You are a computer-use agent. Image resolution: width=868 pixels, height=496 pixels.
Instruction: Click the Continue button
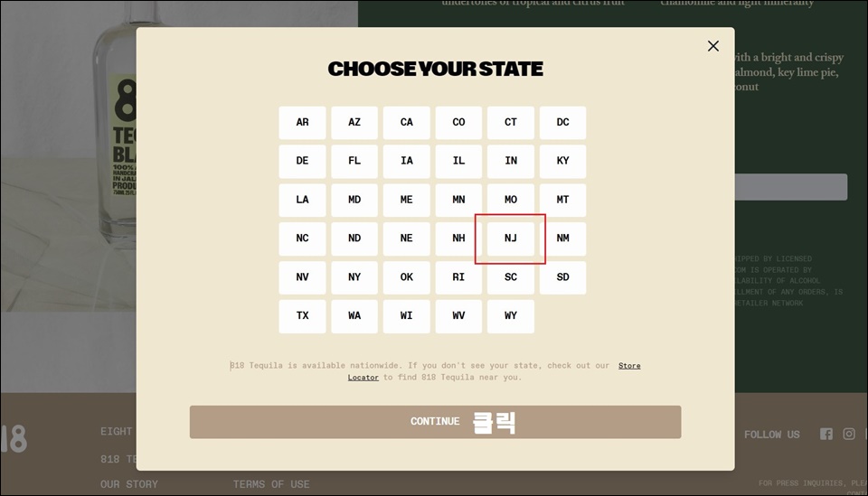click(x=435, y=422)
